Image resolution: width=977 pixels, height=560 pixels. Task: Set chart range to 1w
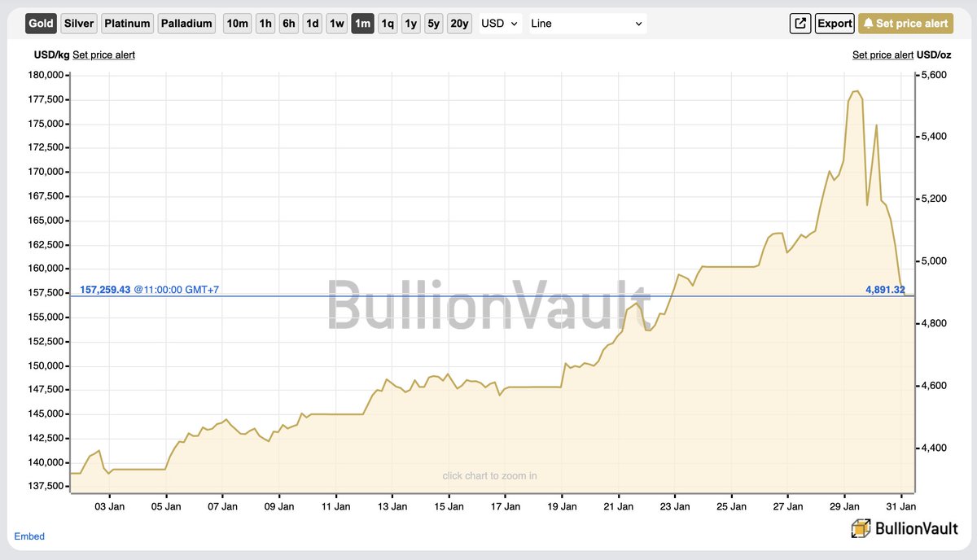[337, 24]
